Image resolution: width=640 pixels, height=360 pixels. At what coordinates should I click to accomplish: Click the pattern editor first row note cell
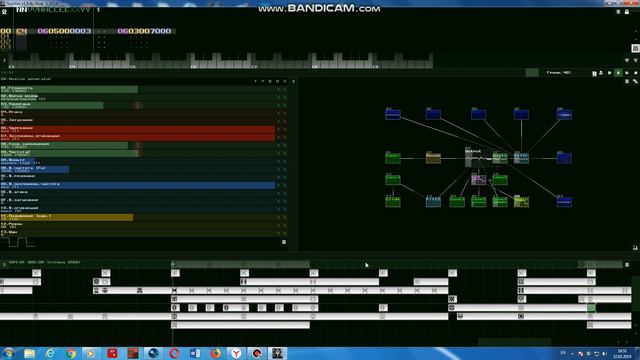21,31
